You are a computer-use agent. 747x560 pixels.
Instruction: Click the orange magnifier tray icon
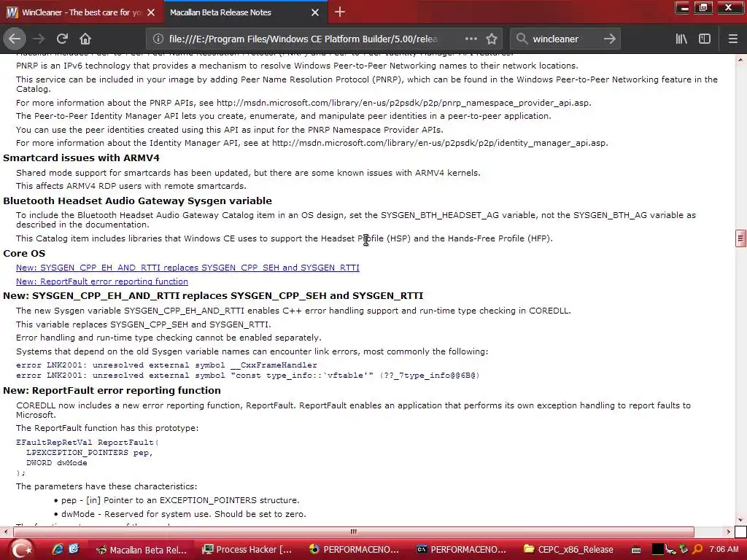[697, 549]
